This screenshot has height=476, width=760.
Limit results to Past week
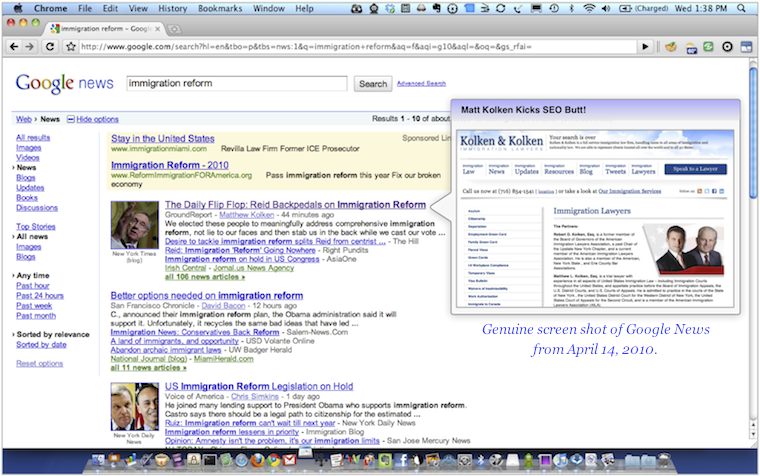[34, 306]
